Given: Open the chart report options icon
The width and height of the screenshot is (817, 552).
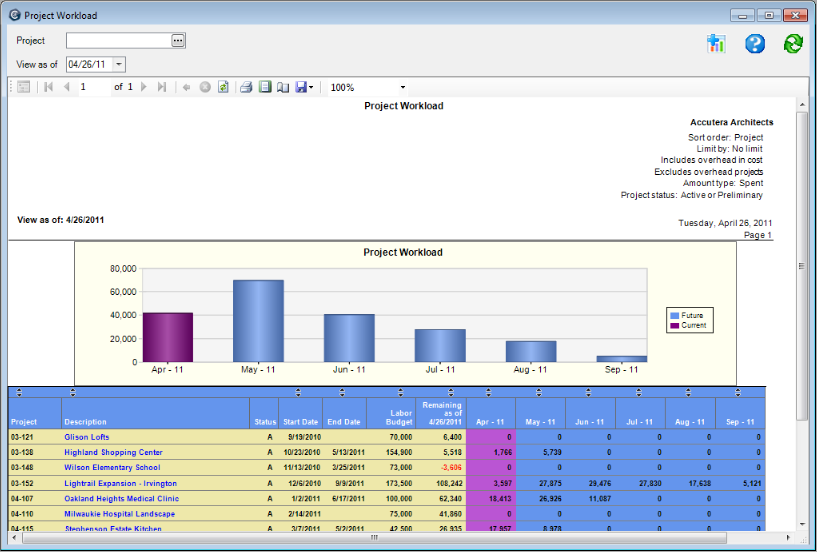Looking at the screenshot, I should coord(715,43).
